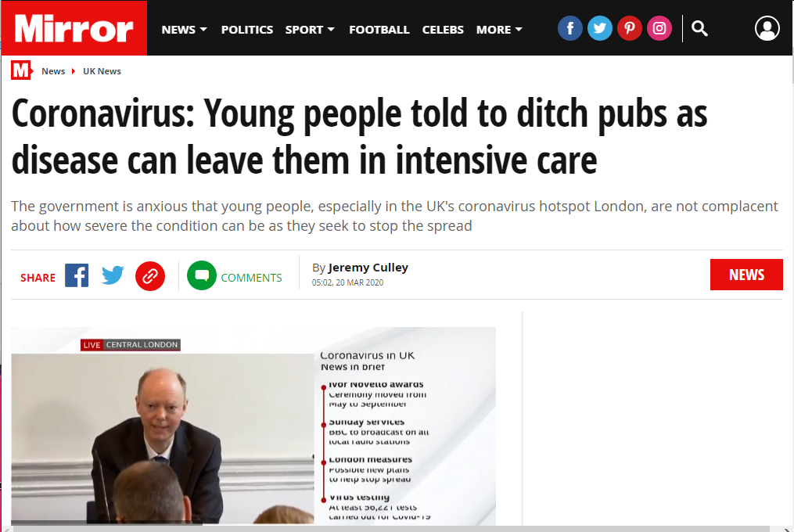The image size is (794, 532).
Task: Expand the MORE dropdown menu
Action: pyautogui.click(x=499, y=30)
